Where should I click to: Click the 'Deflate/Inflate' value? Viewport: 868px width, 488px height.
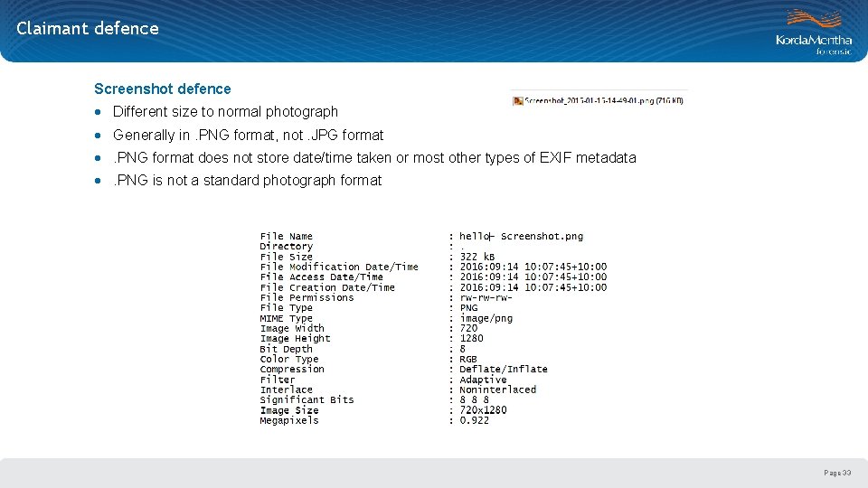pyautogui.click(x=504, y=369)
